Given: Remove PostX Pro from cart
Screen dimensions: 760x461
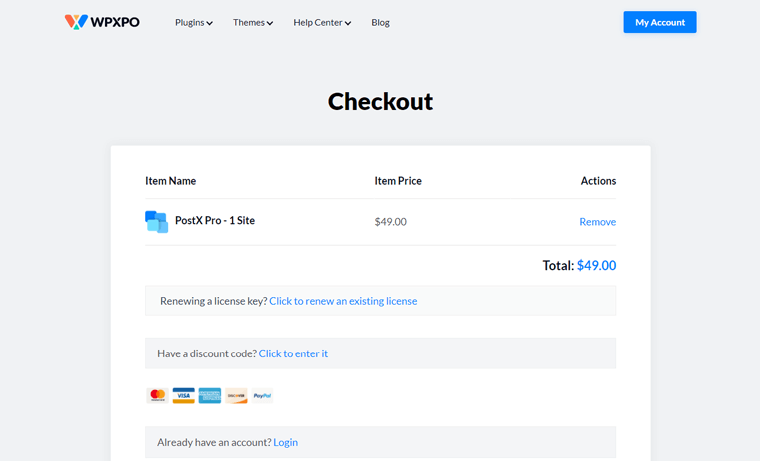Looking at the screenshot, I should click(x=597, y=222).
